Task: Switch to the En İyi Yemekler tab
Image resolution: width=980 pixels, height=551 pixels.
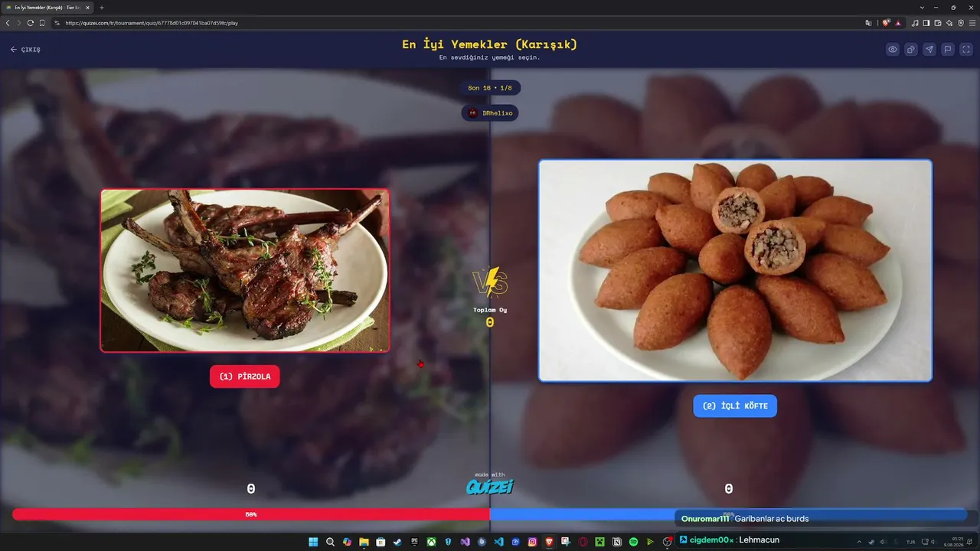Action: pyautogui.click(x=48, y=8)
